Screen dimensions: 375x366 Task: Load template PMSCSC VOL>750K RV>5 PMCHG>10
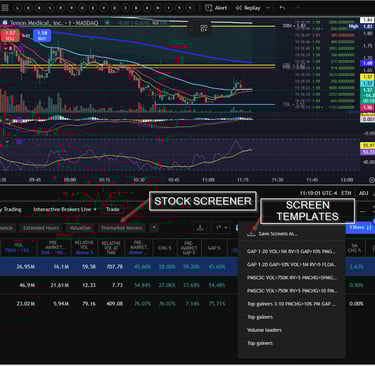(x=292, y=291)
